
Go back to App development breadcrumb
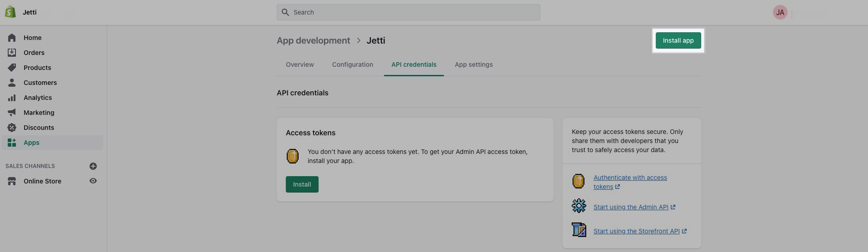[x=314, y=40]
